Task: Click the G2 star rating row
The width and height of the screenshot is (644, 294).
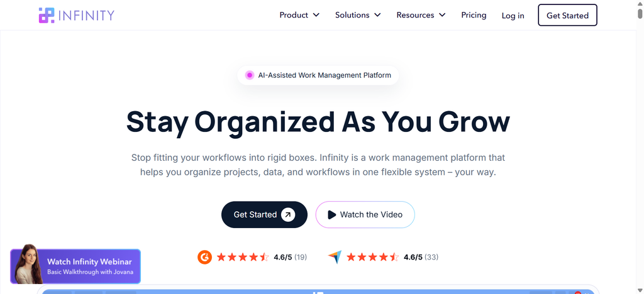Action: (x=243, y=257)
